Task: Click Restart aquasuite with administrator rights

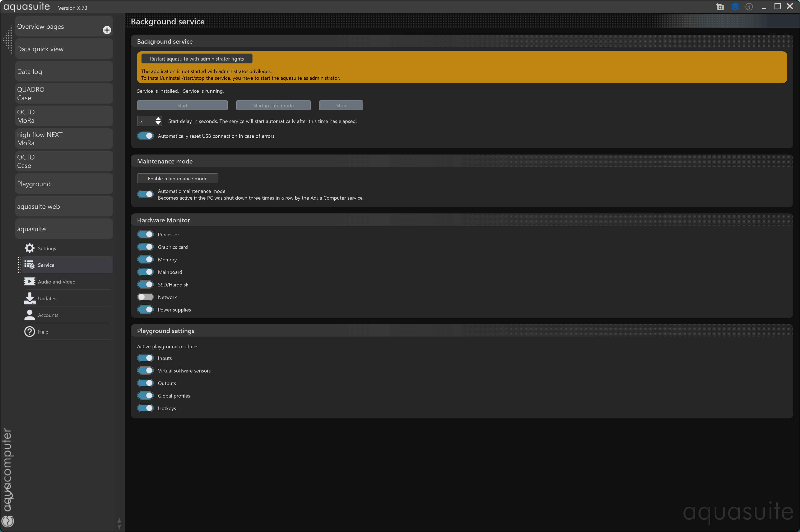Action: (x=197, y=59)
